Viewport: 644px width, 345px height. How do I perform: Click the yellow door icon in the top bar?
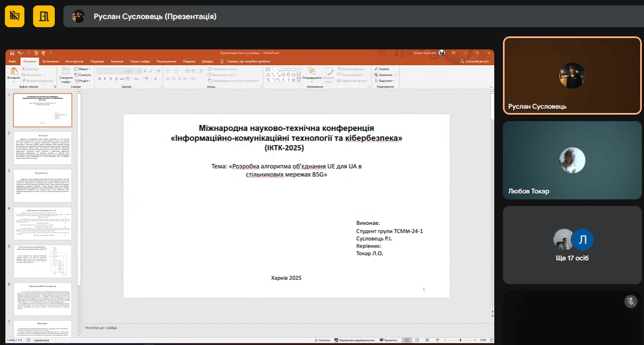[x=44, y=16]
